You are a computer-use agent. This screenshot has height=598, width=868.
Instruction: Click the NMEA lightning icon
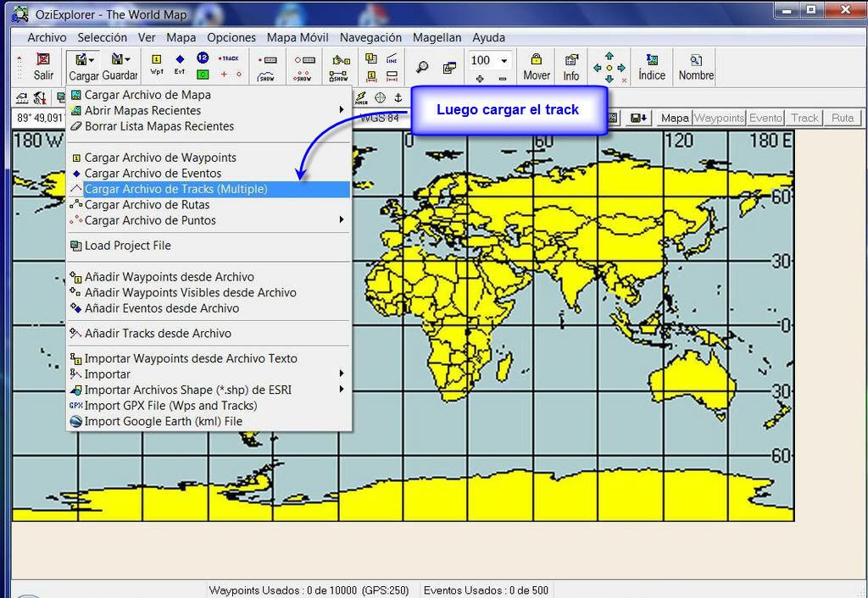pos(361,98)
